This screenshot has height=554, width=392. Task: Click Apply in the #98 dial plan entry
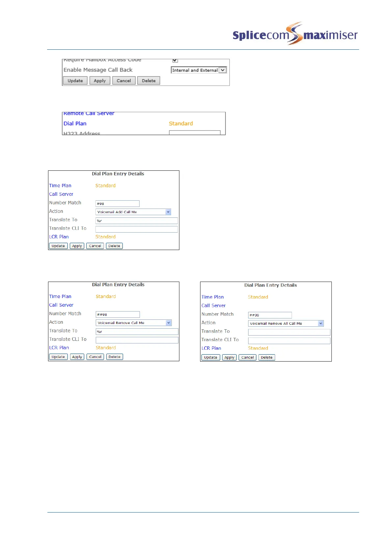coord(77,246)
